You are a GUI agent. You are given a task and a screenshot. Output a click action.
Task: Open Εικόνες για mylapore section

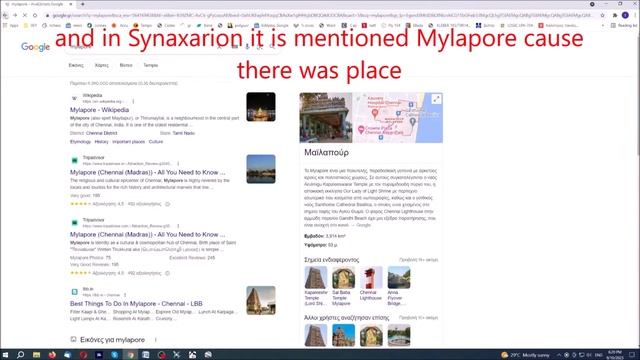[112, 340]
